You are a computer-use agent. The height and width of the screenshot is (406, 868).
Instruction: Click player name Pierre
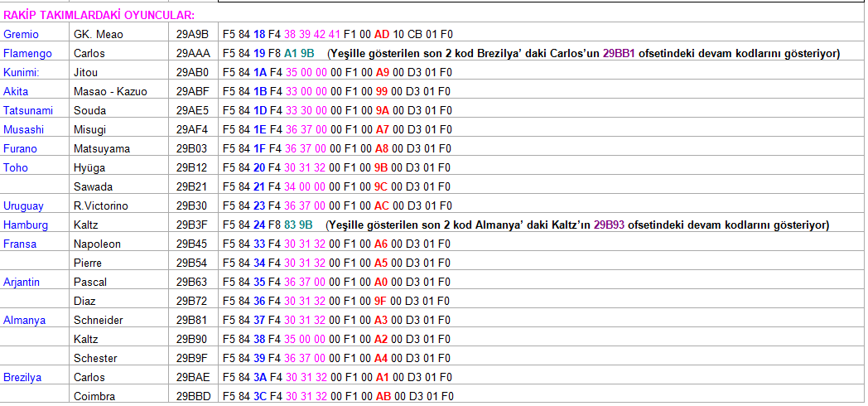pyautogui.click(x=88, y=263)
